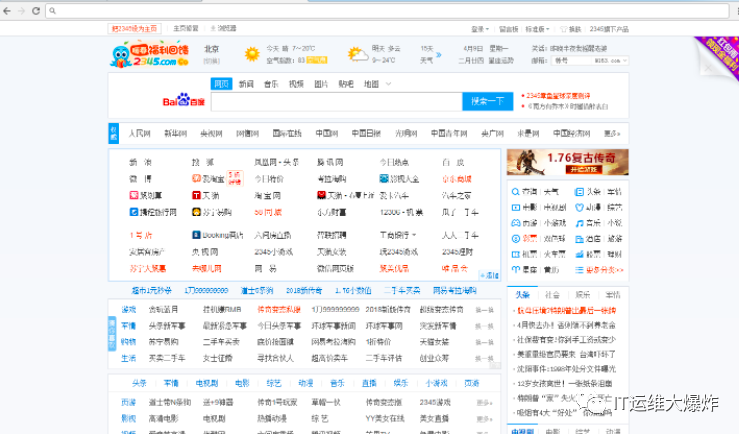Open 电视剧 tab in bottom category bar
742x436 pixels.
click(x=207, y=383)
